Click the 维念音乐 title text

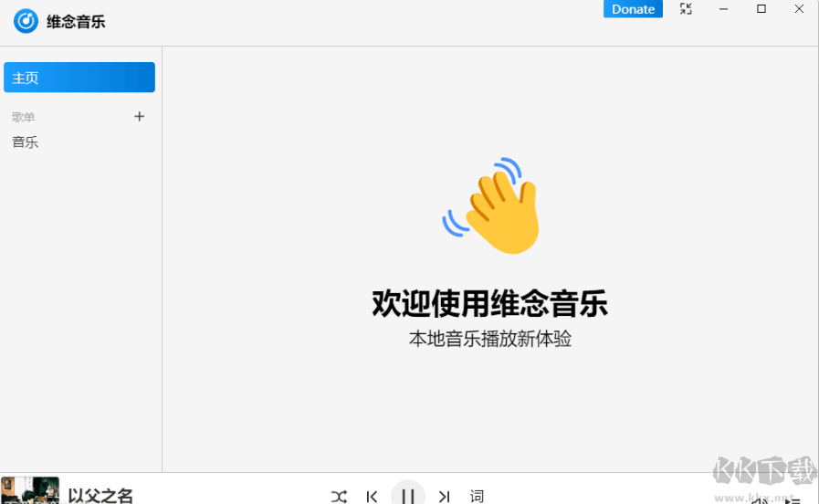[x=77, y=22]
